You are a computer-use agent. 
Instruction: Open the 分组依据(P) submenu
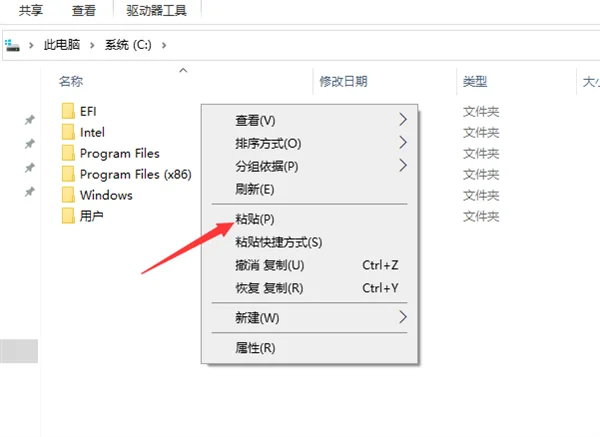tap(310, 166)
